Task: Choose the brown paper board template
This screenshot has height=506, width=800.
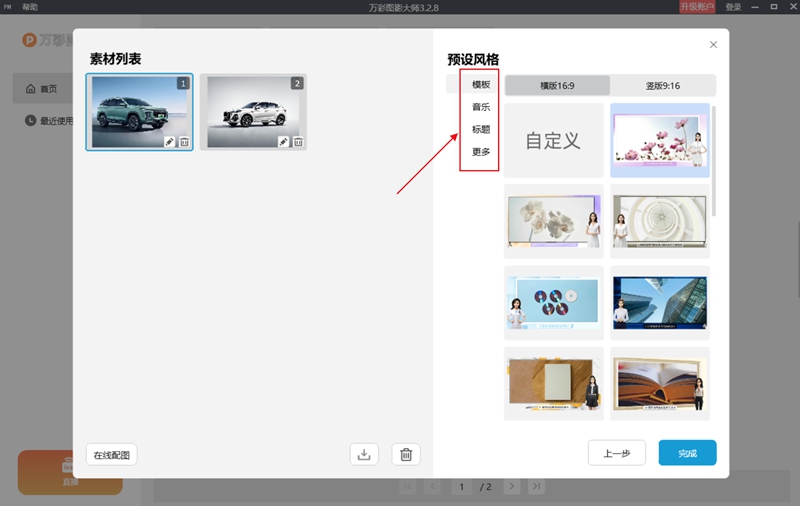Action: (554, 384)
